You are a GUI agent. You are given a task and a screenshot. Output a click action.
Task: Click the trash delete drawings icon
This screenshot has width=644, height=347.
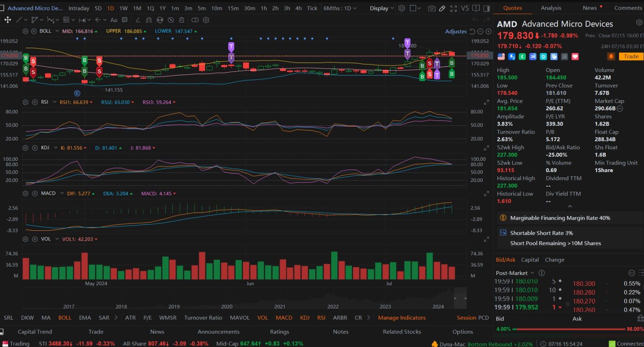(182, 20)
